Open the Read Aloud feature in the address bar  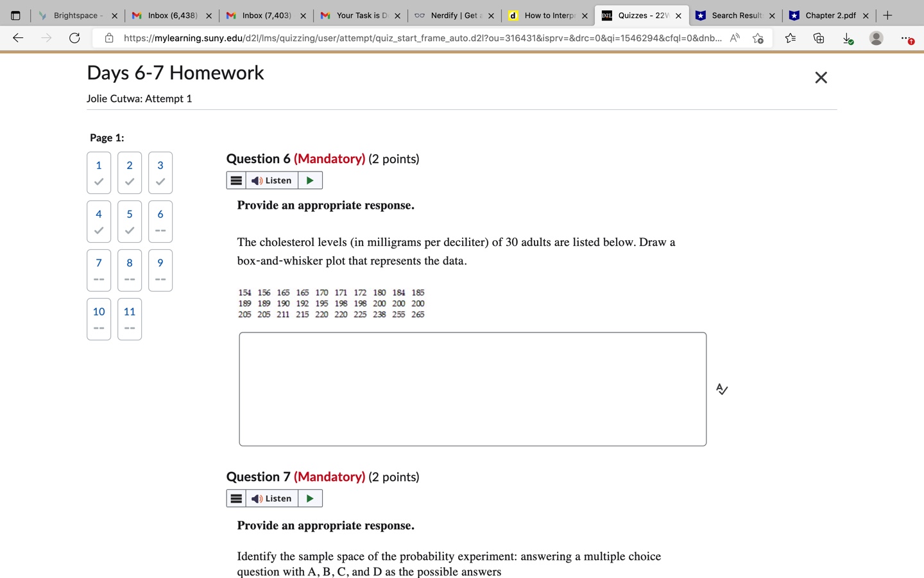click(x=735, y=38)
